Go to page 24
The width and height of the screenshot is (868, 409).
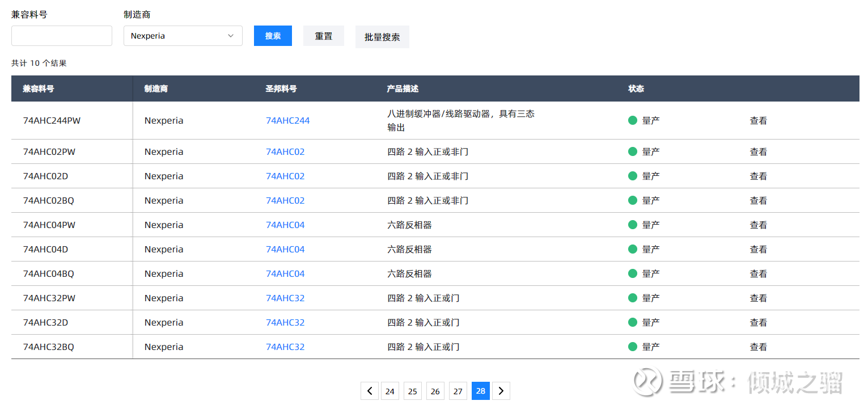pyautogui.click(x=390, y=391)
